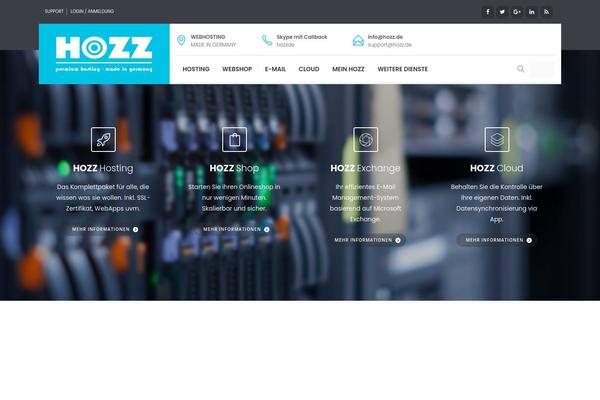
Task: Click arrow icon in HOZZ Hosting's Mehr Informationen
Action: pyautogui.click(x=135, y=230)
